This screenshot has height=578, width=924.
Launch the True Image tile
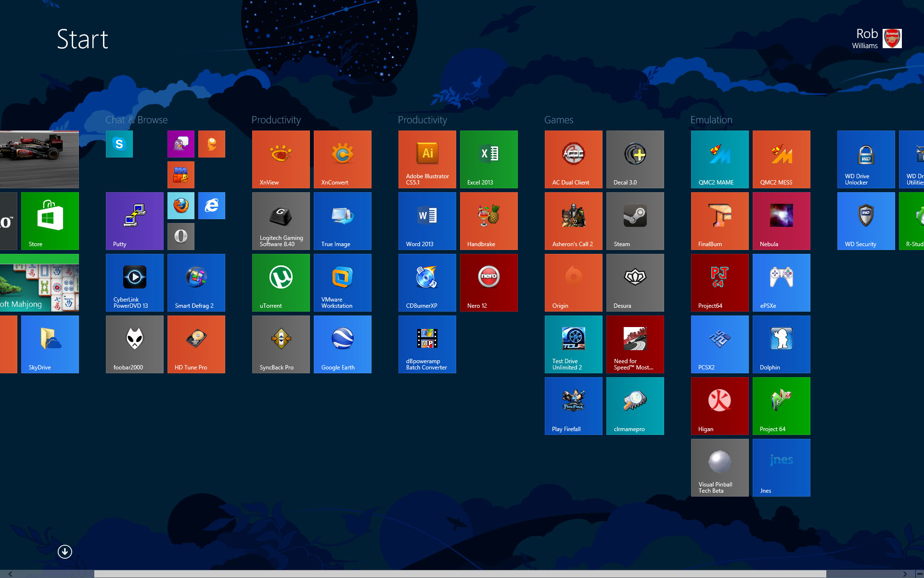click(343, 221)
